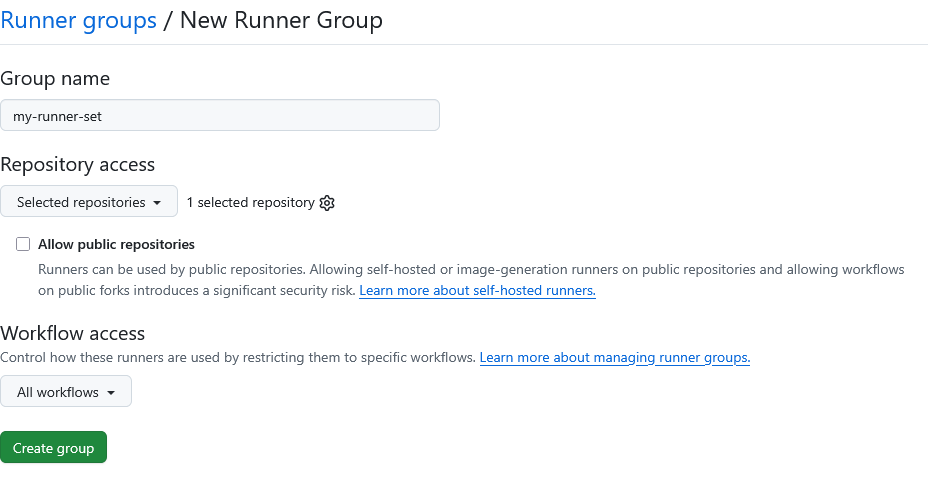928x478 pixels.
Task: Expand the Selected repositories dropdown
Action: coord(89,202)
